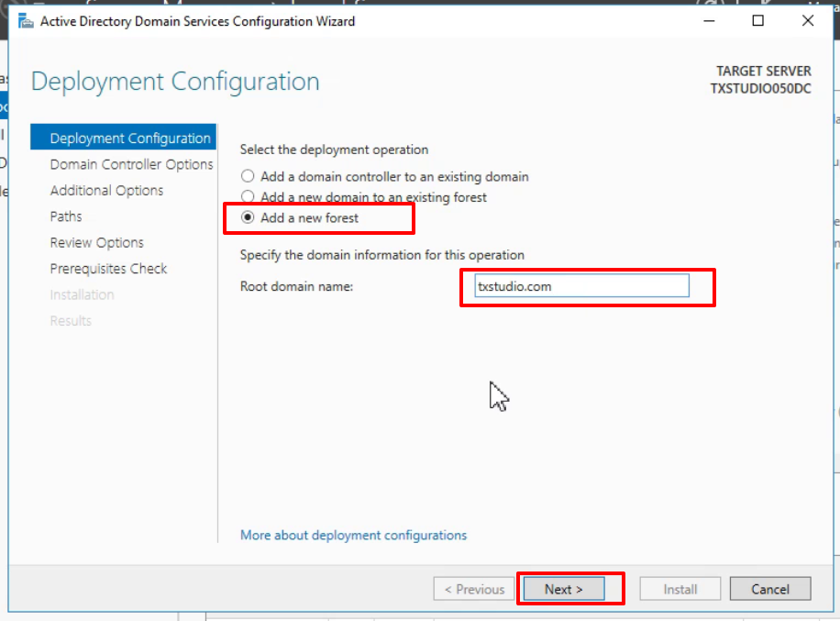The height and width of the screenshot is (621, 840).
Task: Go to Additional Options step
Action: point(106,190)
